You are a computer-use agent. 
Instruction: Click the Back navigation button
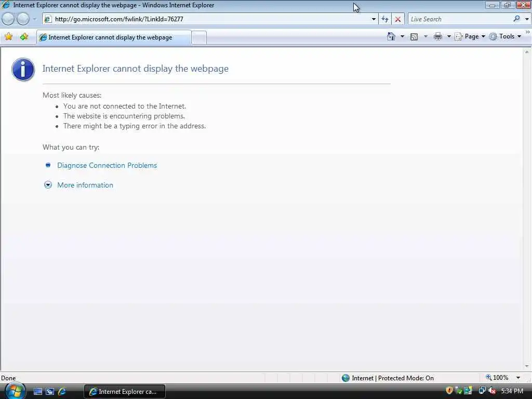(x=8, y=19)
